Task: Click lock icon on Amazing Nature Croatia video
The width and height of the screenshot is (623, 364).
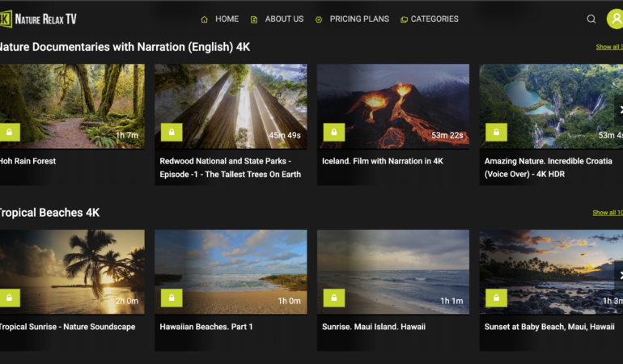Action: tap(496, 132)
